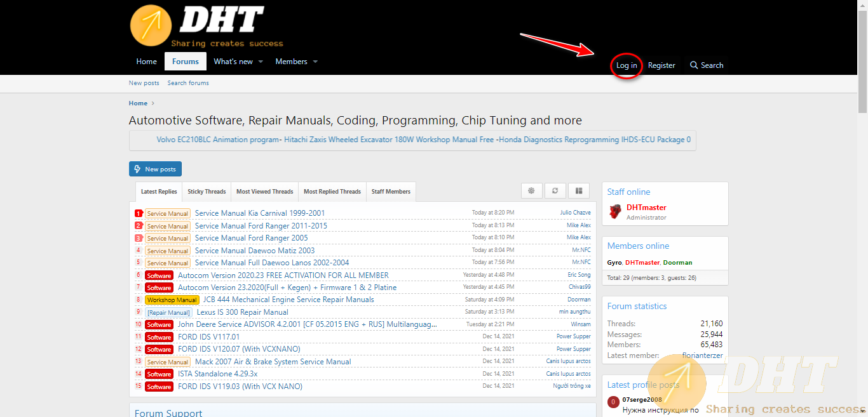Viewport: 868px width, 417px height.
Task: Expand the What's new dropdown arrow
Action: pos(261,62)
